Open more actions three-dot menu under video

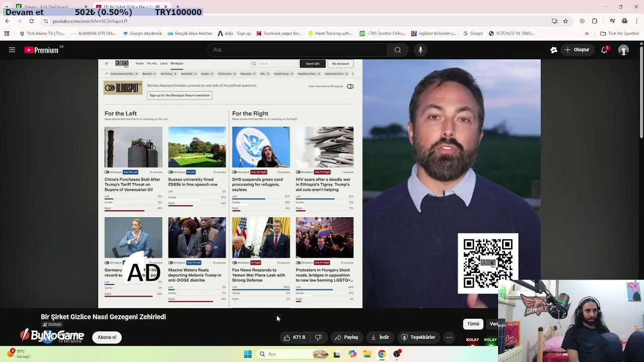449,337
